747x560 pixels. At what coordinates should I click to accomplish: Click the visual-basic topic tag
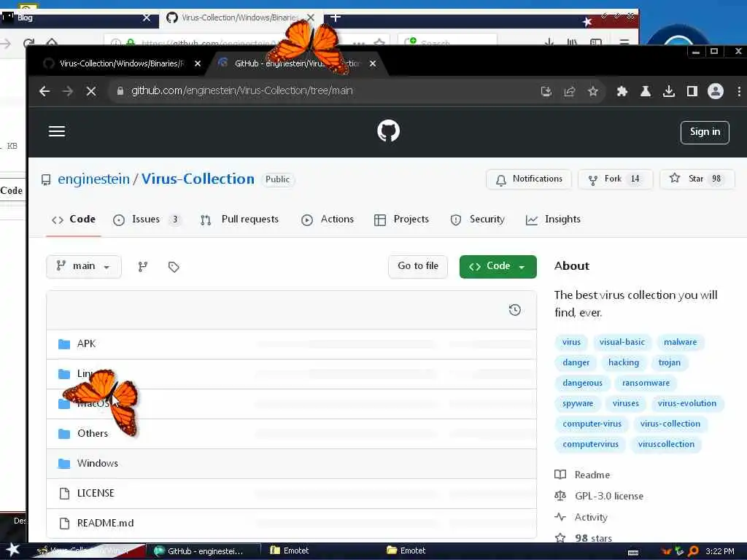pyautogui.click(x=622, y=342)
